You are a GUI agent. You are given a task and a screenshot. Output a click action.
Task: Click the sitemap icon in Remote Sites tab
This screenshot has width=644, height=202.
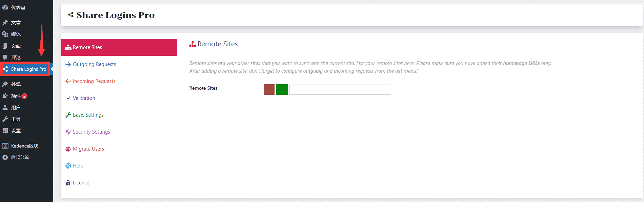click(x=68, y=47)
